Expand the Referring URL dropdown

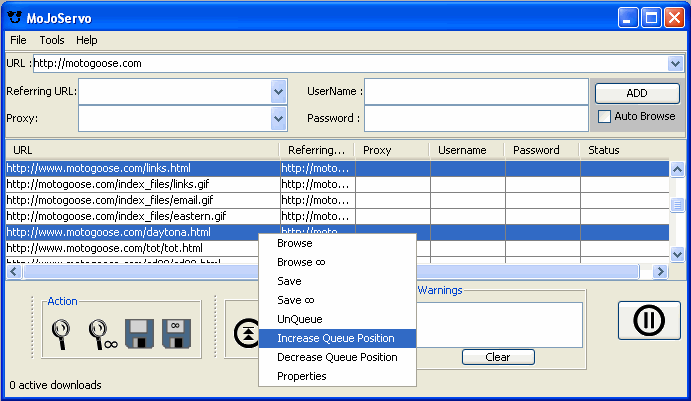(x=278, y=92)
